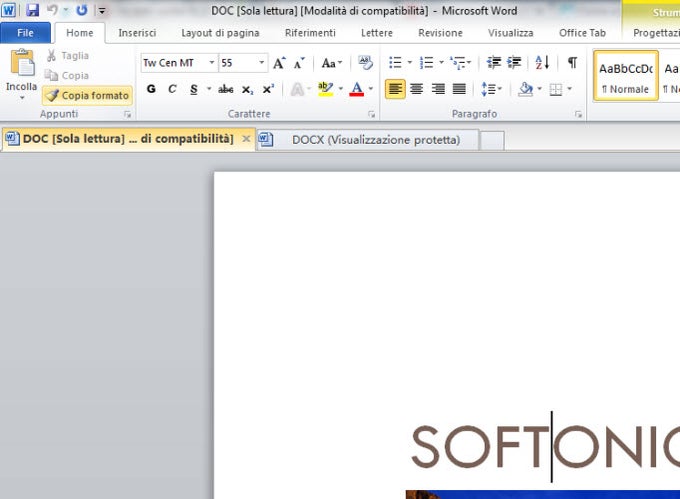Open the Customize Quick Access Toolbar dropdown

click(x=101, y=10)
